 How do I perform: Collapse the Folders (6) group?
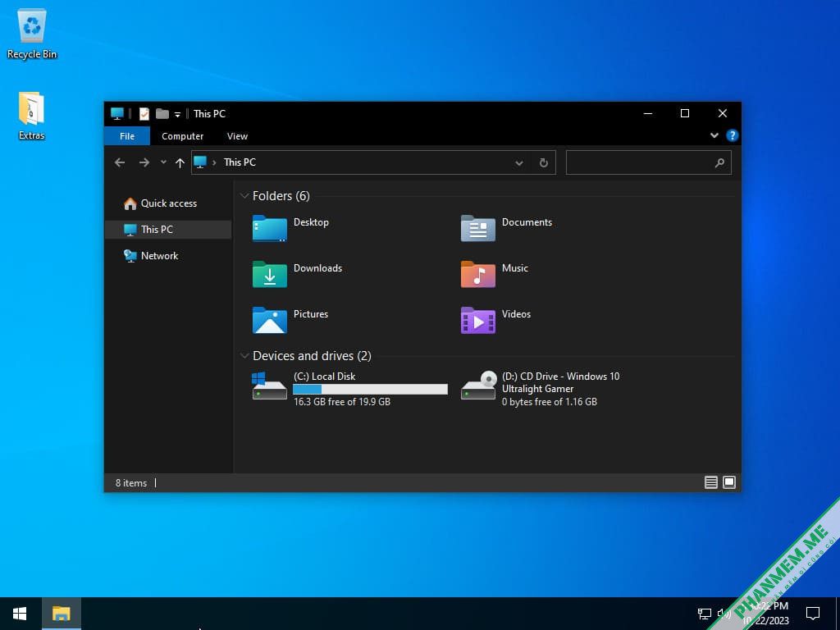pyautogui.click(x=244, y=195)
